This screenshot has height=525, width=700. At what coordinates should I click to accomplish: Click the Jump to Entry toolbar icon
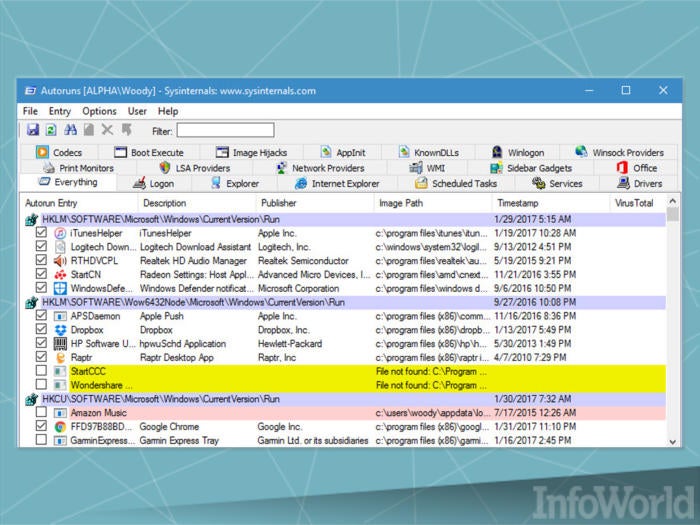(127, 130)
